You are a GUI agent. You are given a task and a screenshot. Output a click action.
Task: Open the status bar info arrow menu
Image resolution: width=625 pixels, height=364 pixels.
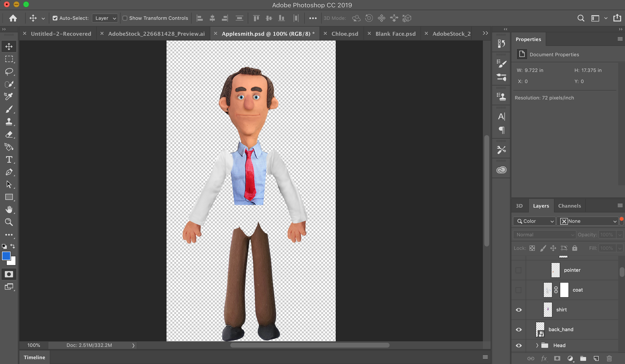point(133,345)
